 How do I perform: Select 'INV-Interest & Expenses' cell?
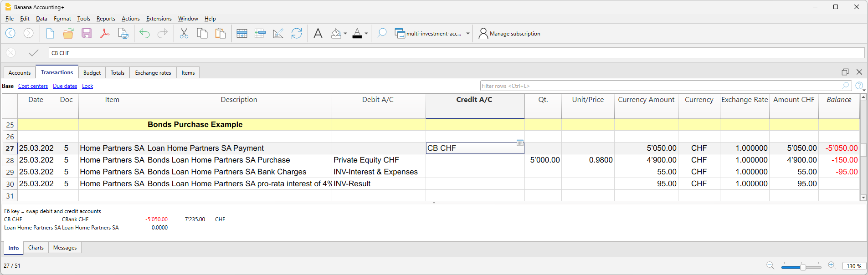click(x=379, y=172)
